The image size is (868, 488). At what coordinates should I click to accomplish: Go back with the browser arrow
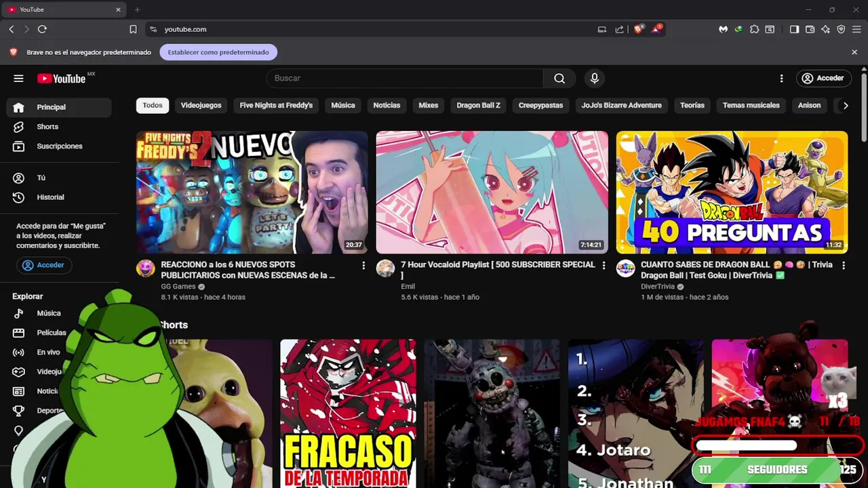tap(12, 29)
